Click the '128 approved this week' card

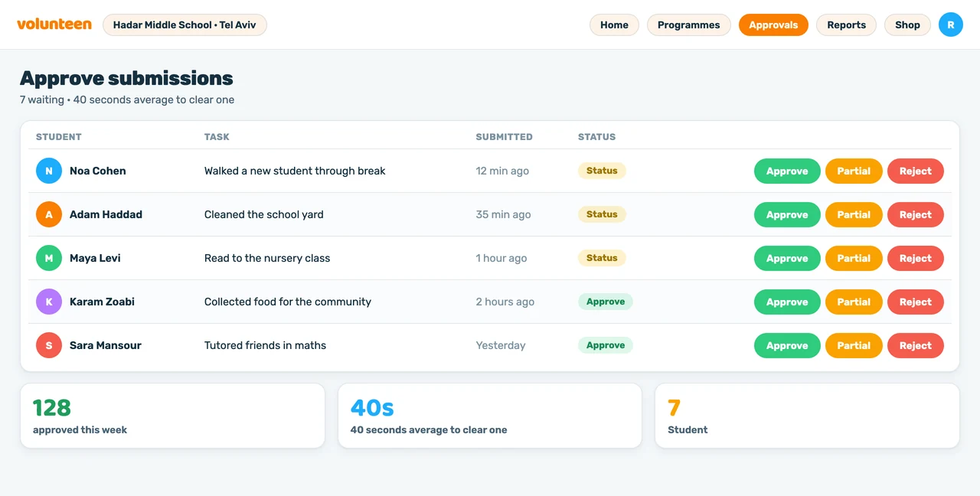(x=172, y=416)
